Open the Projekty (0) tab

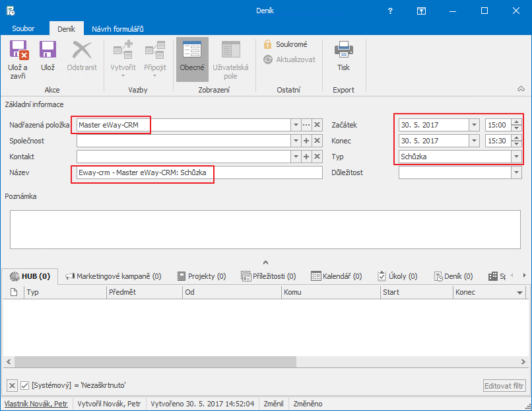[202, 276]
